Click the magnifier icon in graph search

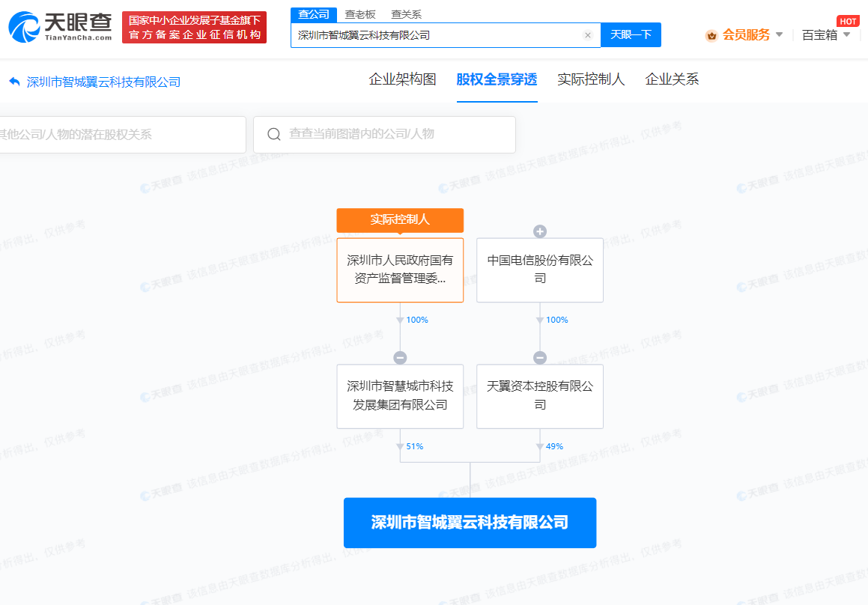coord(275,135)
